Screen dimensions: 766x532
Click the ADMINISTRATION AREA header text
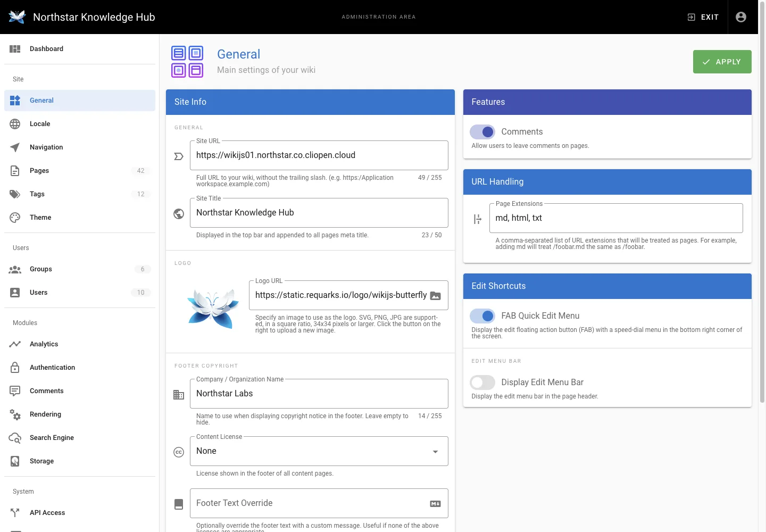coord(379,17)
